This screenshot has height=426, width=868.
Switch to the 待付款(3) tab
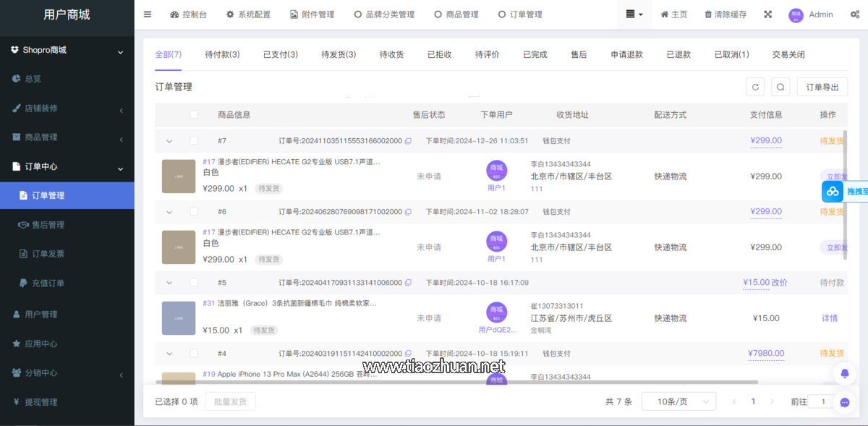click(221, 54)
